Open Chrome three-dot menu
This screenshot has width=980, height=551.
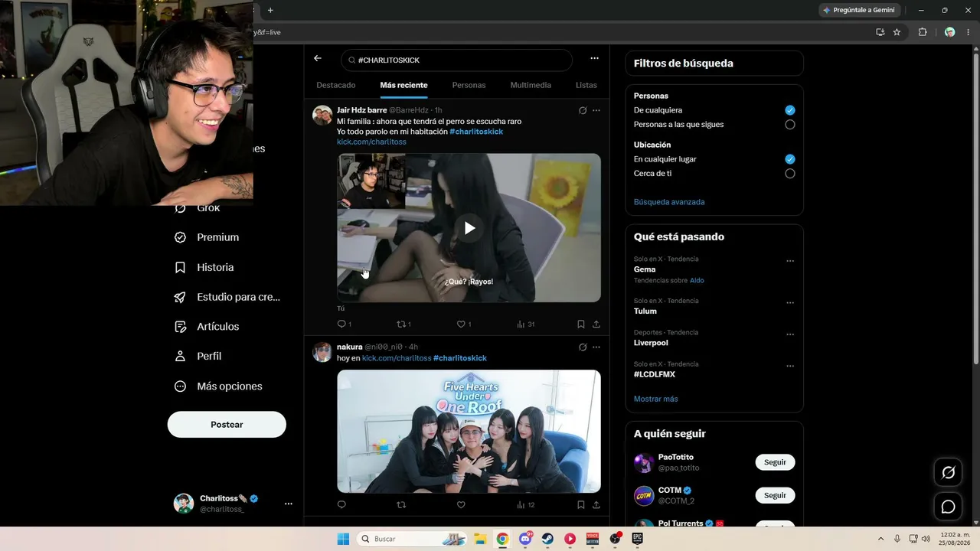click(969, 32)
